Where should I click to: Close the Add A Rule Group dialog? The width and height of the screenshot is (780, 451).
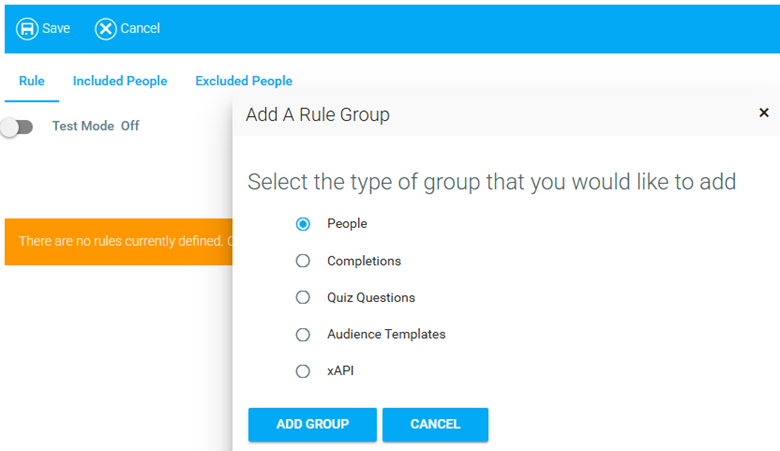(764, 113)
